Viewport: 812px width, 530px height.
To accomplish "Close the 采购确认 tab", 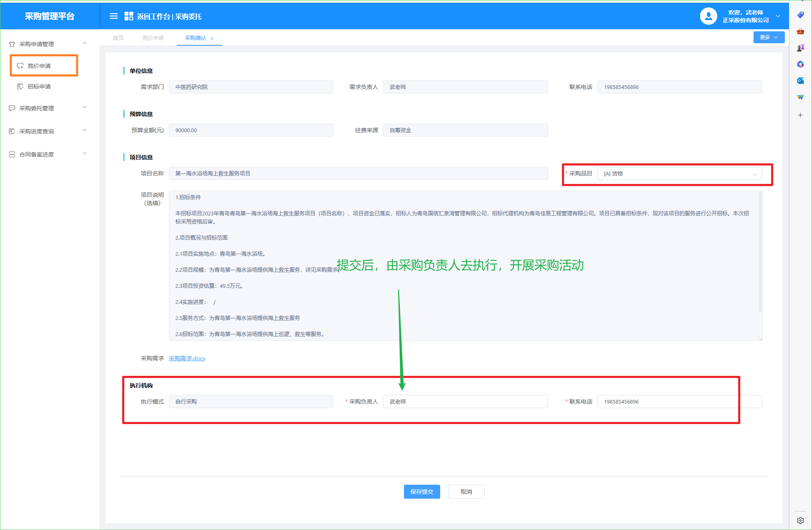I will (212, 39).
